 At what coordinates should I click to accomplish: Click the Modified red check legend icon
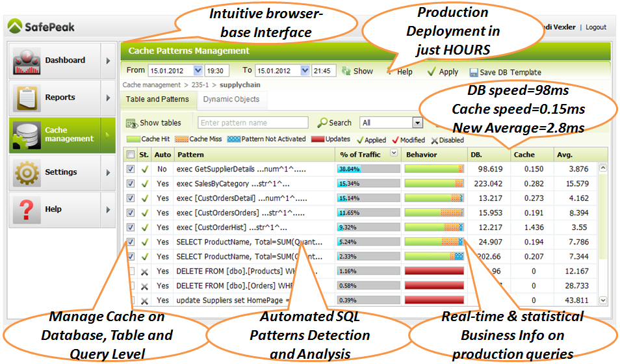(395, 140)
